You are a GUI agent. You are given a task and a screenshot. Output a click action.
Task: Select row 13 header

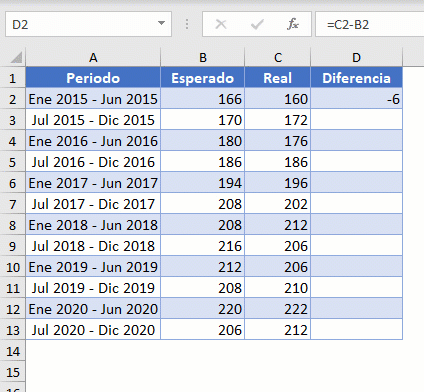coord(13,330)
